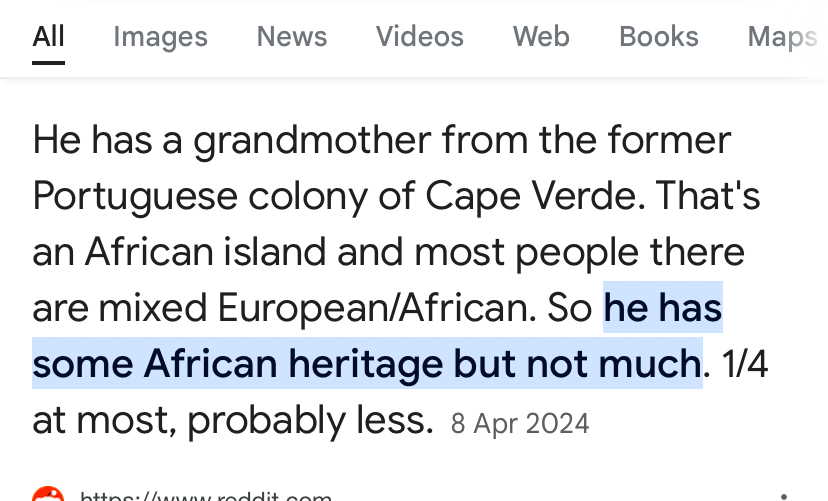Click the word "Portuguese" in the snippet
This screenshot has width=828, height=501.
[125, 195]
